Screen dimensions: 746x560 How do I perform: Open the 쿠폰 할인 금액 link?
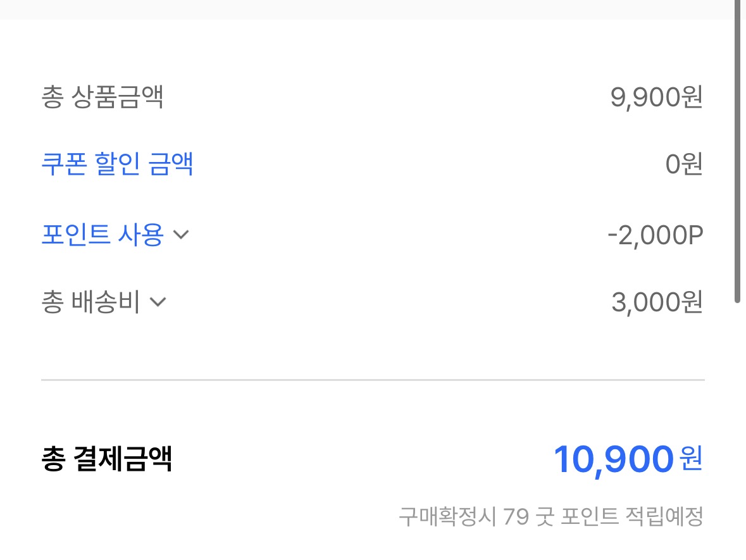[x=117, y=165]
